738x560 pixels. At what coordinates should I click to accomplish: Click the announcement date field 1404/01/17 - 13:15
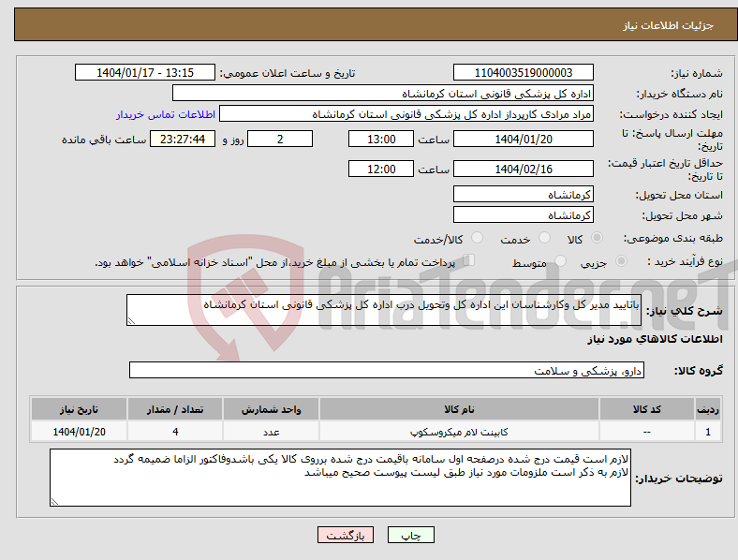pos(145,72)
